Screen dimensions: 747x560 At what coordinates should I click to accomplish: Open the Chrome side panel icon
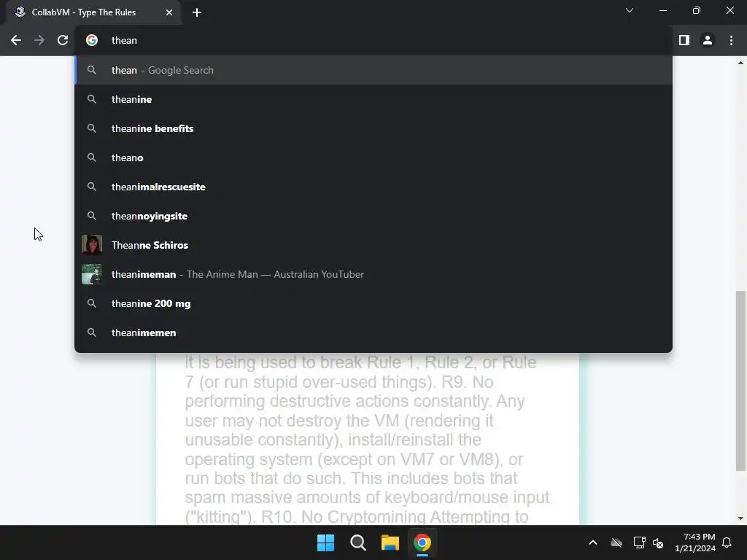click(684, 41)
